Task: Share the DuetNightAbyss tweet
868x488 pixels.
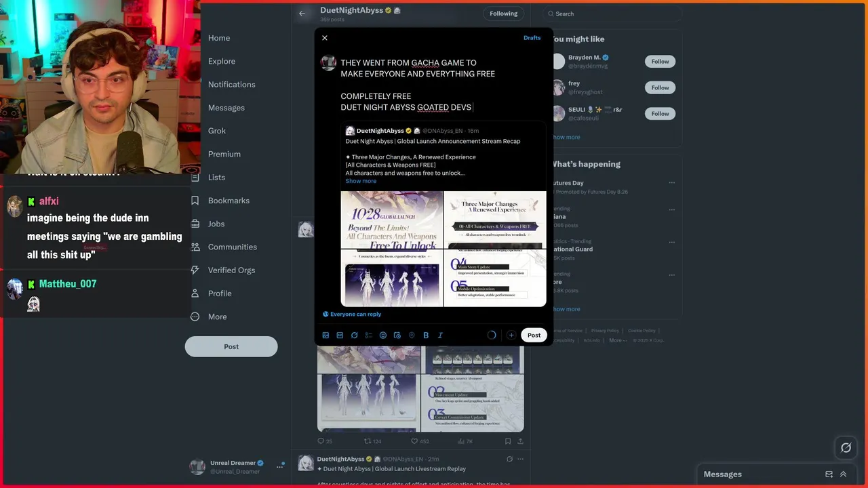Action: (521, 441)
